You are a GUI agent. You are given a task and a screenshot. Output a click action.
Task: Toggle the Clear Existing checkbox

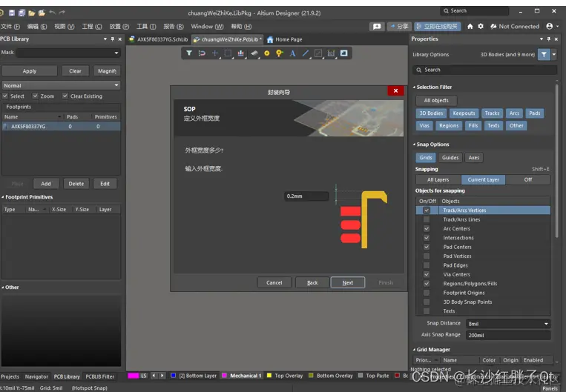[x=65, y=96]
